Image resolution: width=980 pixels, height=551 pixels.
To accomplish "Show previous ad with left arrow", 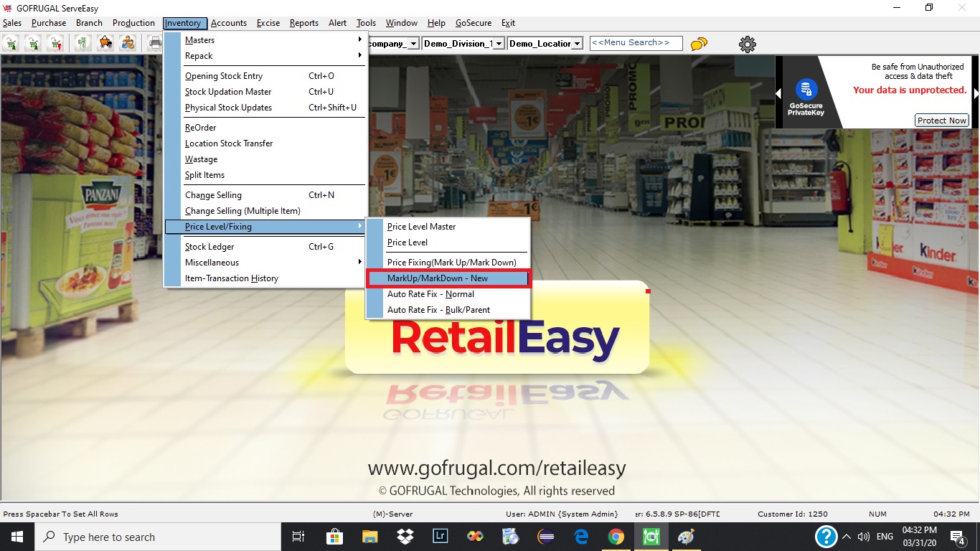I will click(778, 93).
